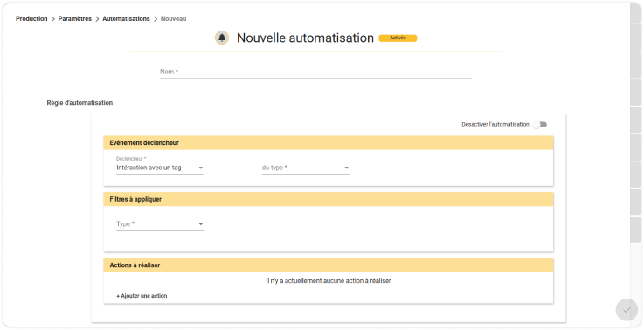
Task: Click the Evénement déclencheur header
Action: [x=329, y=143]
